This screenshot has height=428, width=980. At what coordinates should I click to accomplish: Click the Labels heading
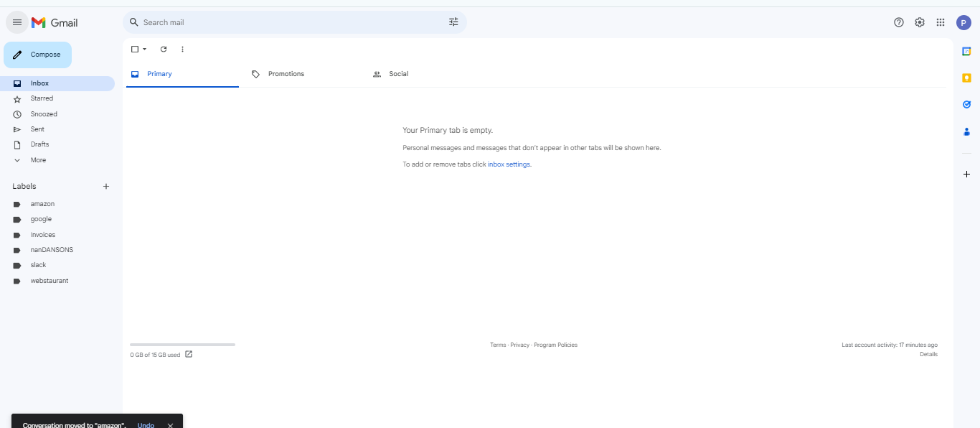(x=24, y=186)
